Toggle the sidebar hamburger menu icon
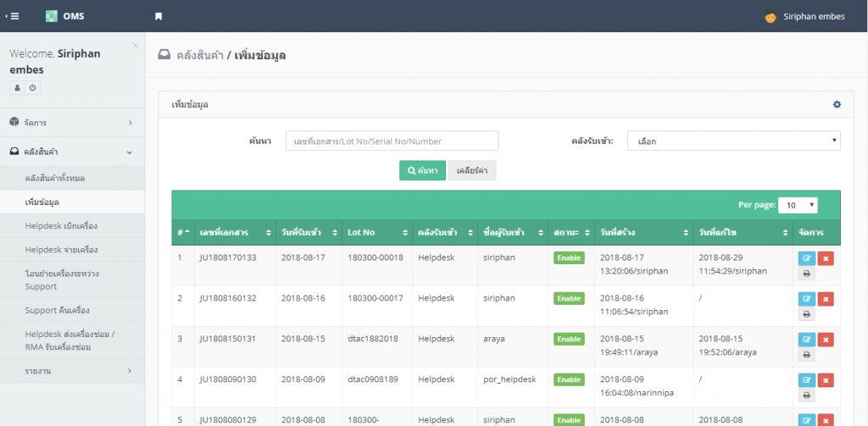This screenshot has width=868, height=426. (x=12, y=17)
